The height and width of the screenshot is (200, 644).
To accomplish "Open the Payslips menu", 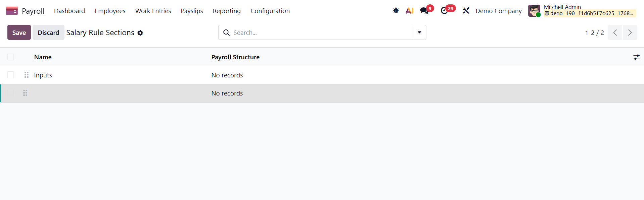I will click(192, 11).
